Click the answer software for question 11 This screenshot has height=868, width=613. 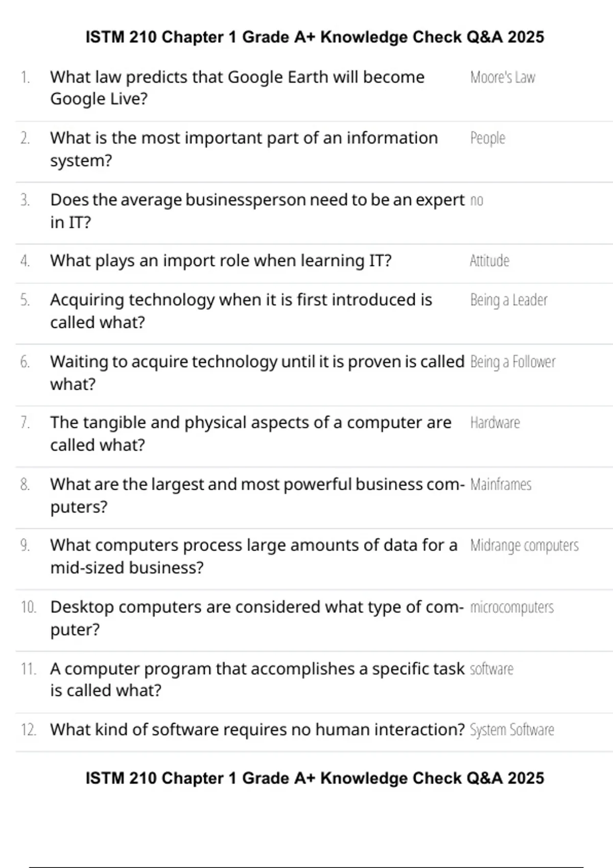[491, 669]
